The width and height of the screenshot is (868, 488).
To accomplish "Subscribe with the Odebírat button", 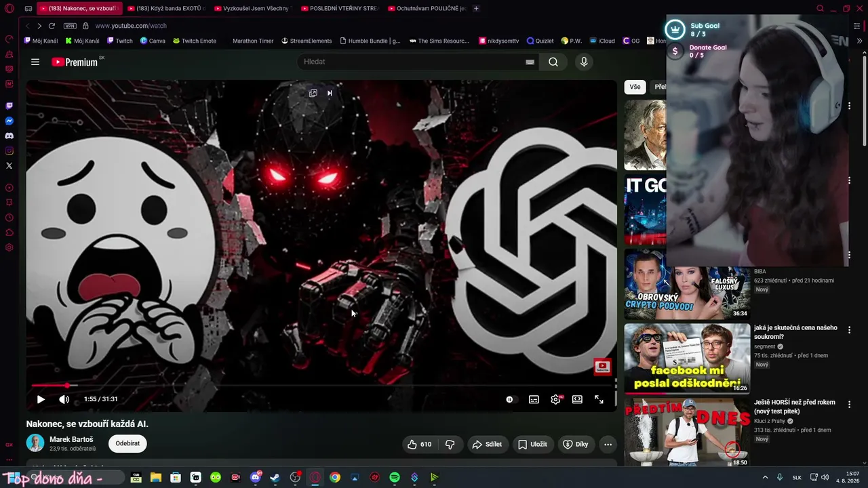I will click(127, 444).
